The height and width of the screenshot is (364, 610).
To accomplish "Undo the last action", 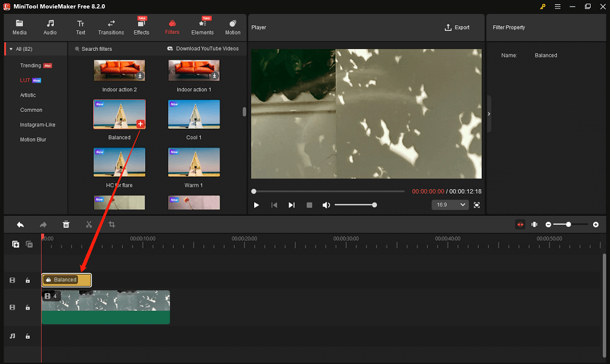I will tap(20, 225).
